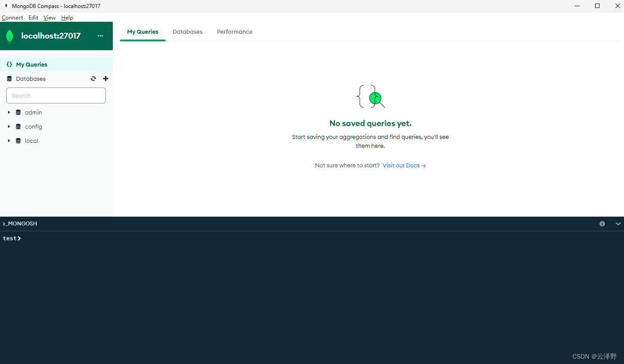Collapse the mongosh shell panel chevron
The height and width of the screenshot is (364, 624).
pyautogui.click(x=618, y=224)
